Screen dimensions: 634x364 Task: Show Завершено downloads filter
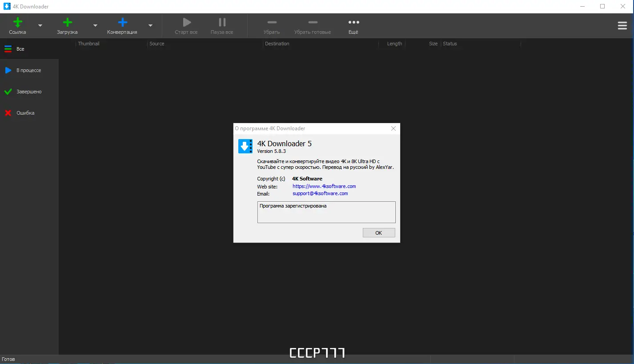click(29, 92)
